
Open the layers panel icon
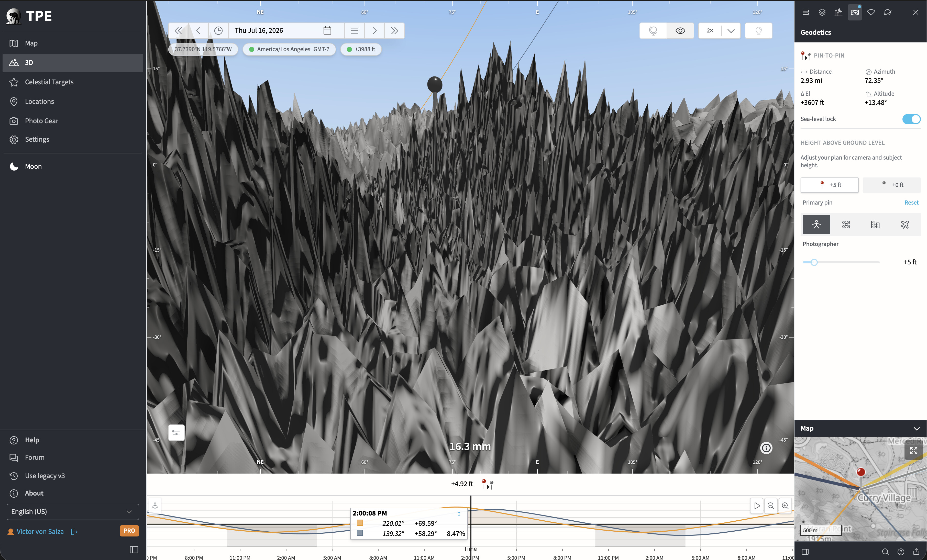[822, 13]
